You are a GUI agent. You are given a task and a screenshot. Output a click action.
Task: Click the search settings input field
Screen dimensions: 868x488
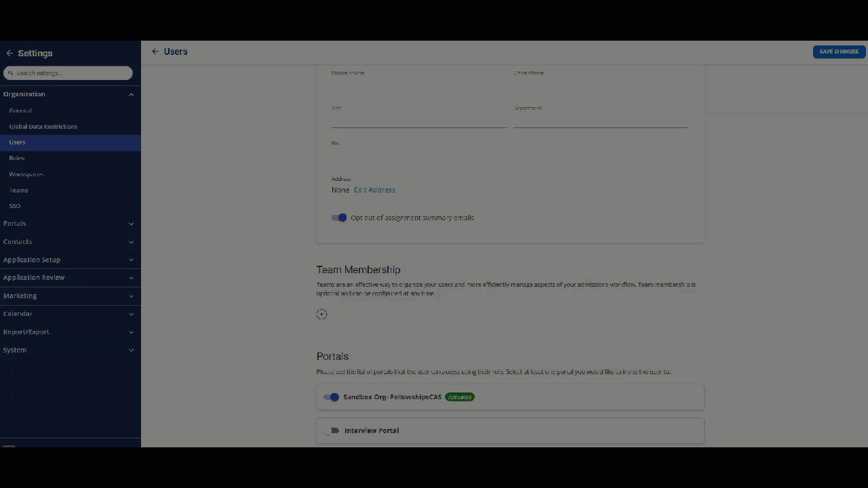click(68, 73)
